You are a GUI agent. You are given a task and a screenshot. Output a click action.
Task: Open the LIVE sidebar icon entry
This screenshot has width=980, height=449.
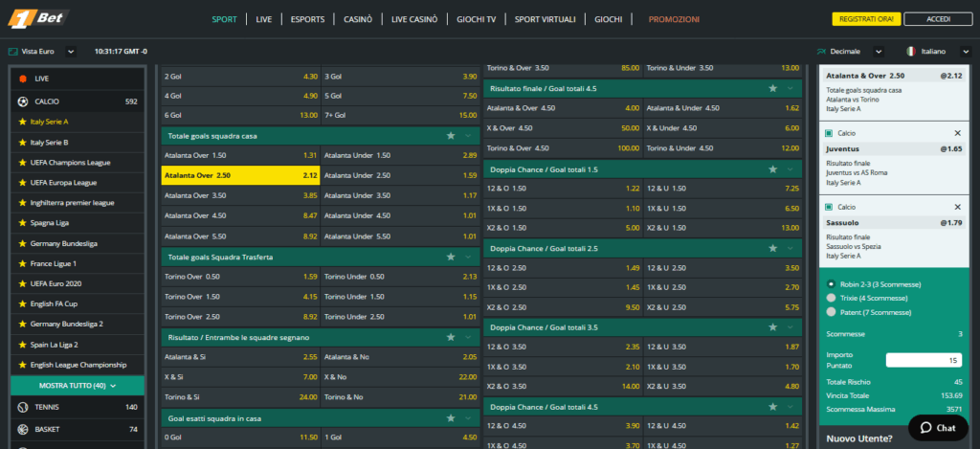tap(23, 79)
